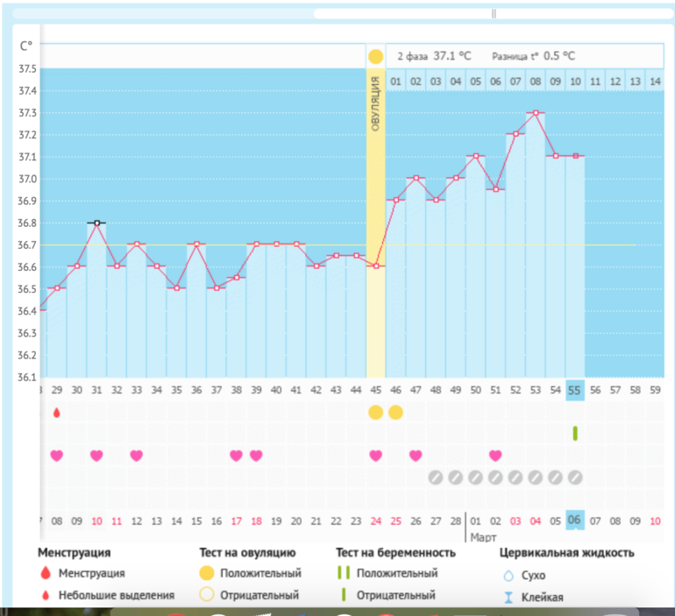Viewport: 675px width, 616px height.
Task: Click the menstruation drop icon on day 29
Action: click(57, 413)
